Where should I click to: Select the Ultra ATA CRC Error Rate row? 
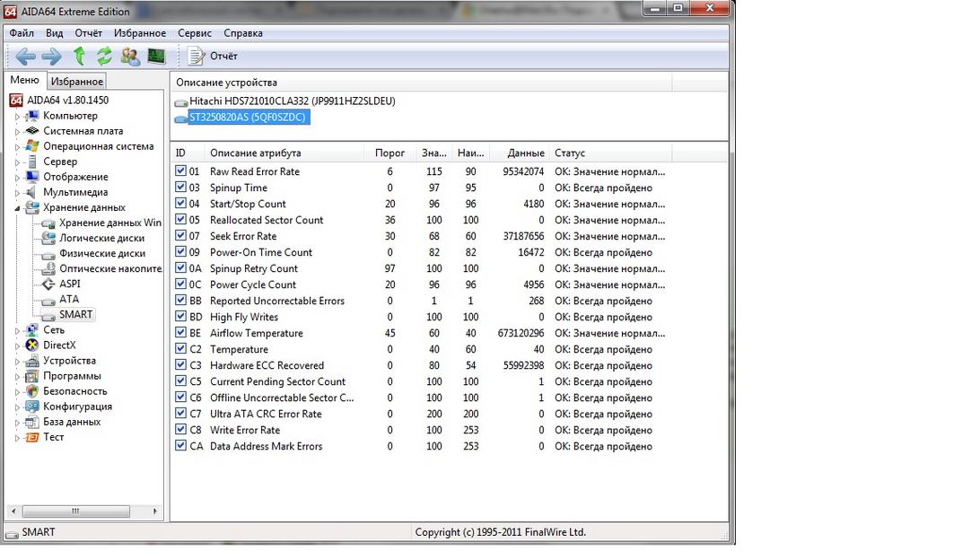[420, 414]
